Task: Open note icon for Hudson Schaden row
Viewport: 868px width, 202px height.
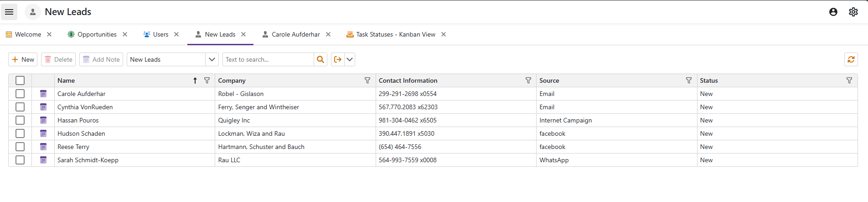Action: 43,133
